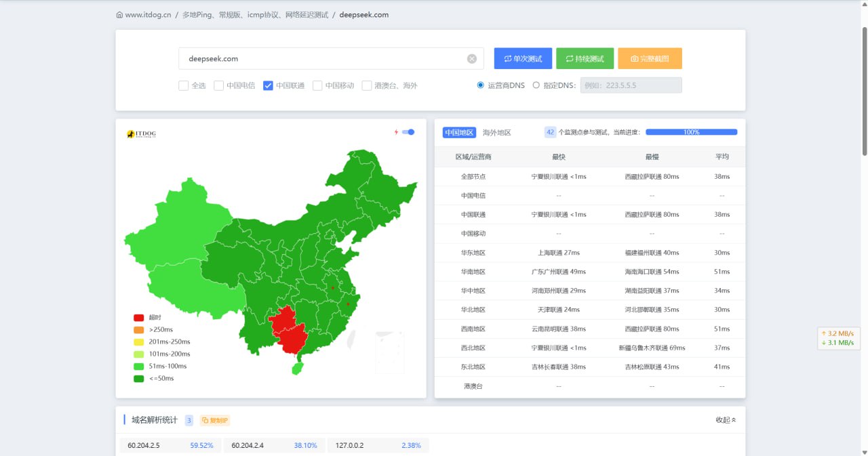Select the 华北地区 row label
The image size is (868, 456).
473,310
